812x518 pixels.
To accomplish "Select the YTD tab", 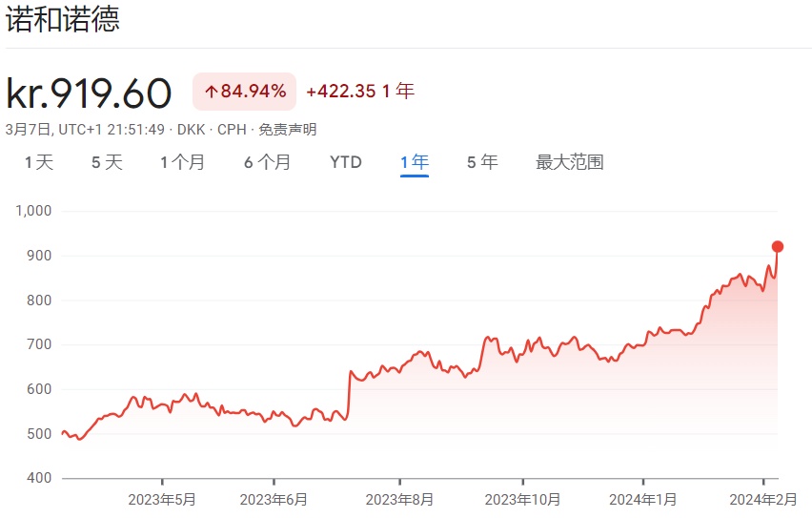I will 346,162.
